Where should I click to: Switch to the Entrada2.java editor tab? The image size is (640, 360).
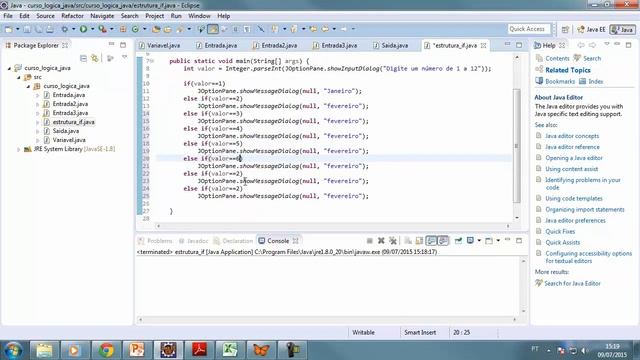click(275, 45)
